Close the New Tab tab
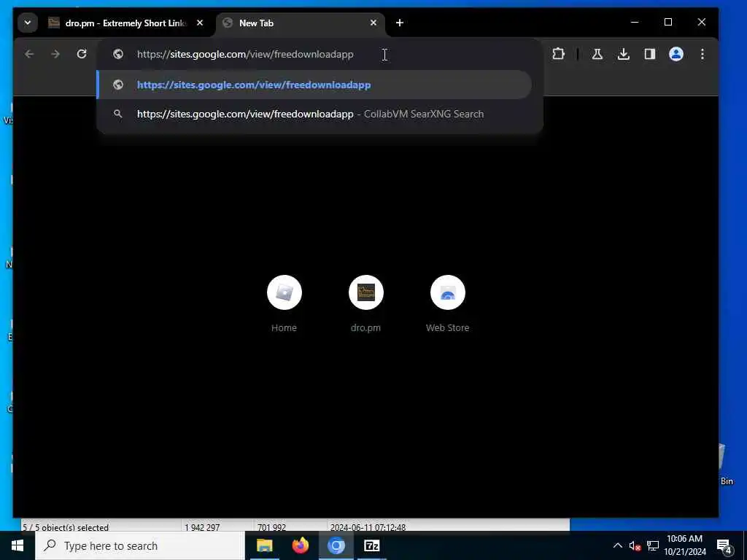Image resolution: width=747 pixels, height=560 pixels. click(x=373, y=23)
